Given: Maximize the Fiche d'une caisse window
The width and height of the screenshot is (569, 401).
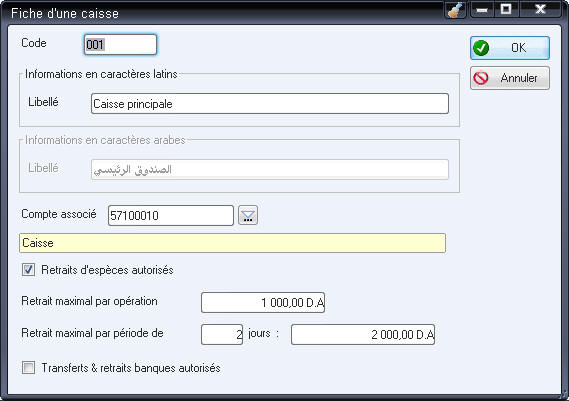Looking at the screenshot, I should pyautogui.click(x=506, y=9).
